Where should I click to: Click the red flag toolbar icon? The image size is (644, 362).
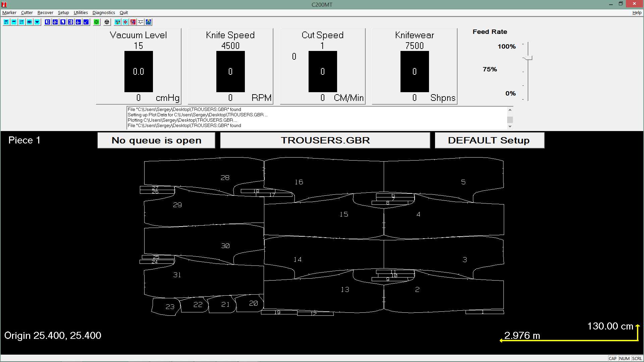(x=133, y=22)
